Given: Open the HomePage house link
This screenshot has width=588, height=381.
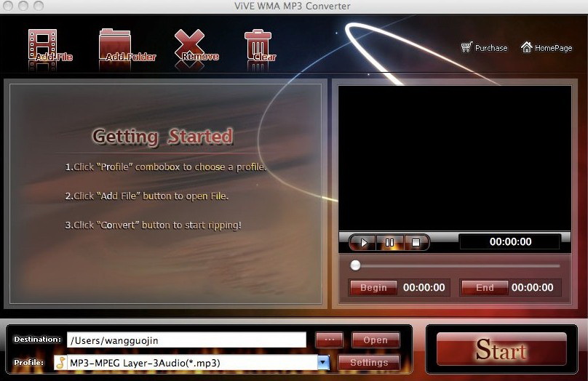Looking at the screenshot, I should [x=547, y=47].
